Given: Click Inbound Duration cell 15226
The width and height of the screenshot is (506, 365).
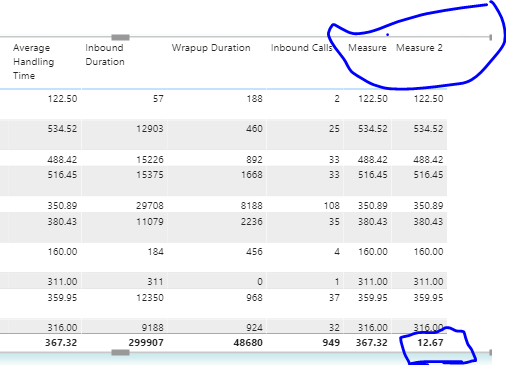Looking at the screenshot, I should [x=150, y=160].
